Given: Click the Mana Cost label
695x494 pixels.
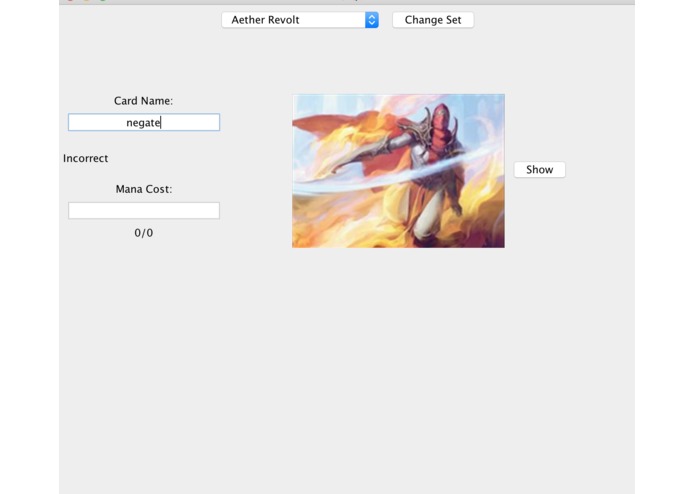Looking at the screenshot, I should pyautogui.click(x=144, y=189).
